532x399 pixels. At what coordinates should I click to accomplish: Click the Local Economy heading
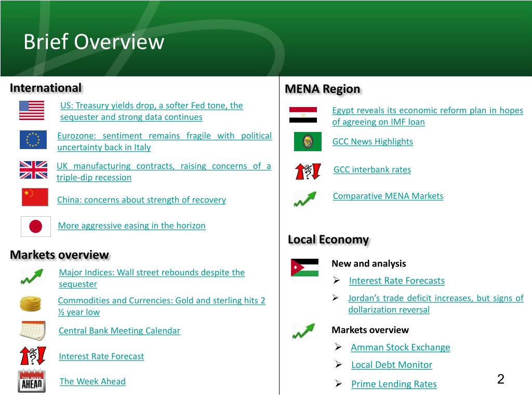coord(328,240)
